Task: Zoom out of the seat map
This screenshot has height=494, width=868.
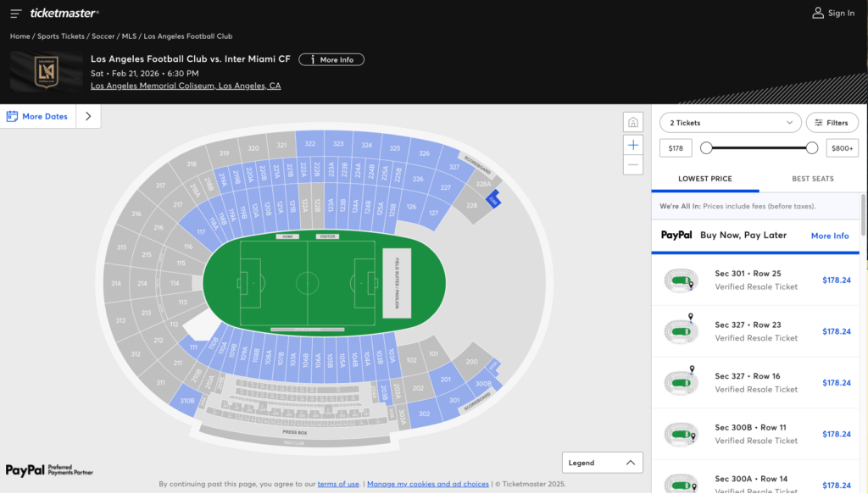Action: [633, 164]
